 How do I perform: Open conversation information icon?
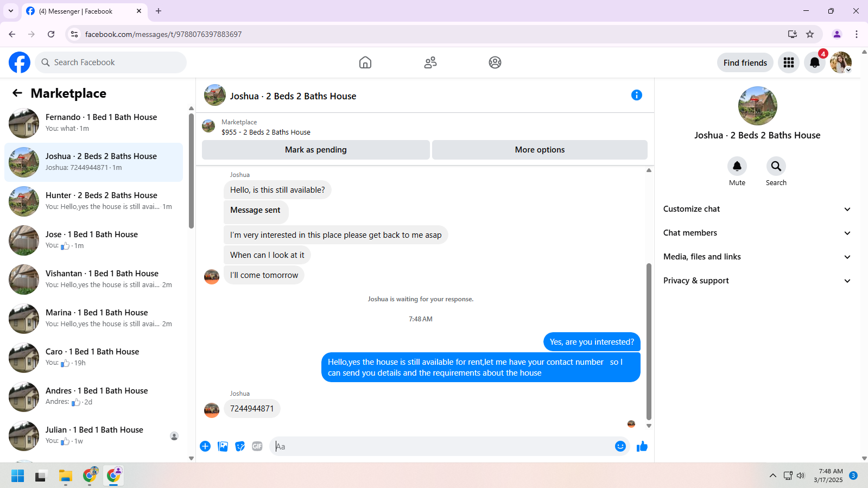tap(637, 96)
